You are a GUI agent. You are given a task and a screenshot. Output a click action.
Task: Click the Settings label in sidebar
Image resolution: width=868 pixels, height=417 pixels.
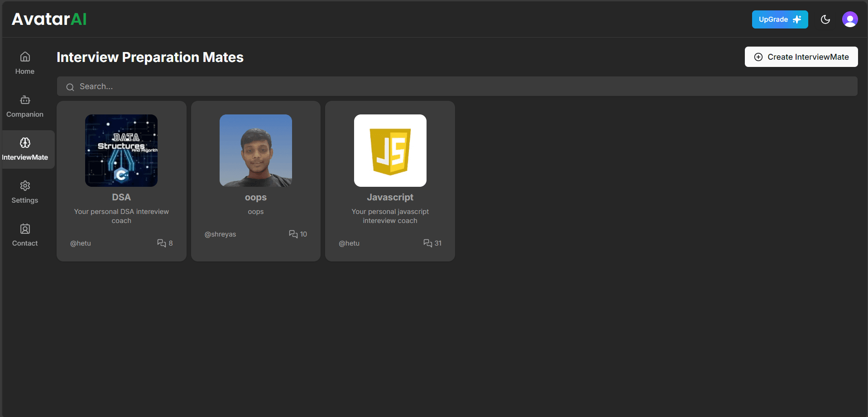pyautogui.click(x=25, y=200)
